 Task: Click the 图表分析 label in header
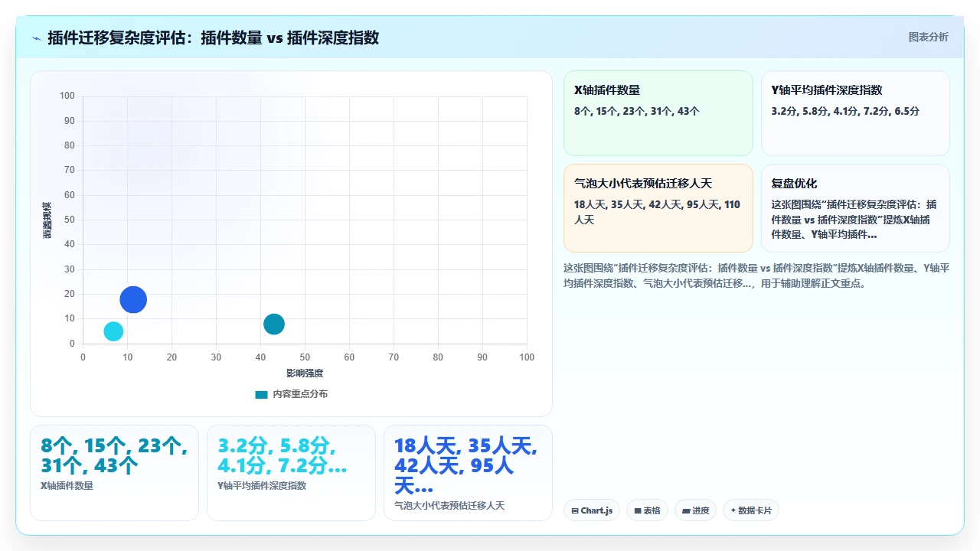point(928,37)
